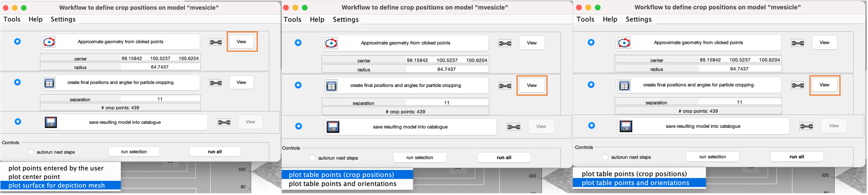This screenshot has width=868, height=195.
Task: Toggle radio for approximate geometry step, left window
Action: [17, 41]
